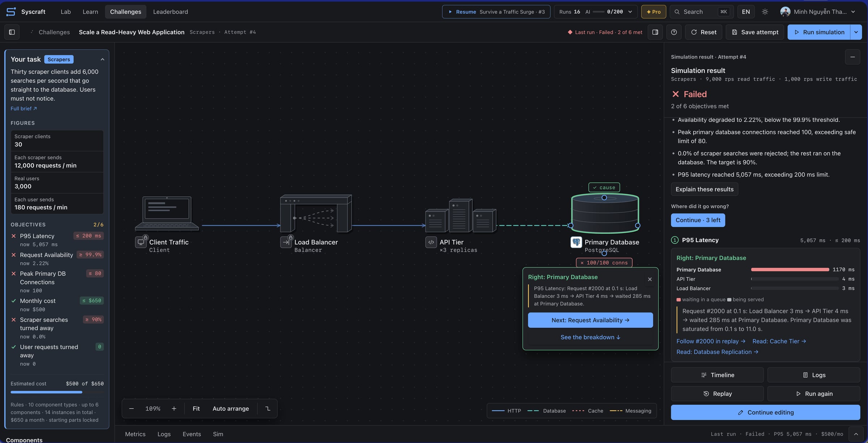Toggle the right panel layout icon
The height and width of the screenshot is (443, 868).
click(655, 32)
